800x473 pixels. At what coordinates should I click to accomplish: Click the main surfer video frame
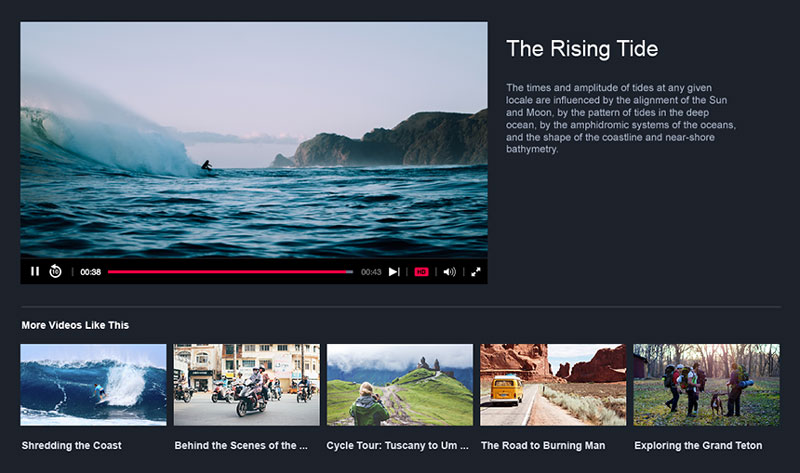pyautogui.click(x=254, y=140)
